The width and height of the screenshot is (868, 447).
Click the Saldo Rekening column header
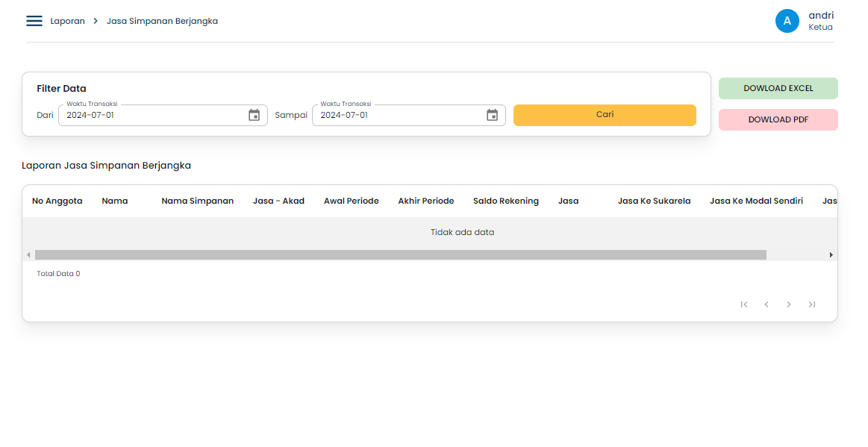click(505, 201)
